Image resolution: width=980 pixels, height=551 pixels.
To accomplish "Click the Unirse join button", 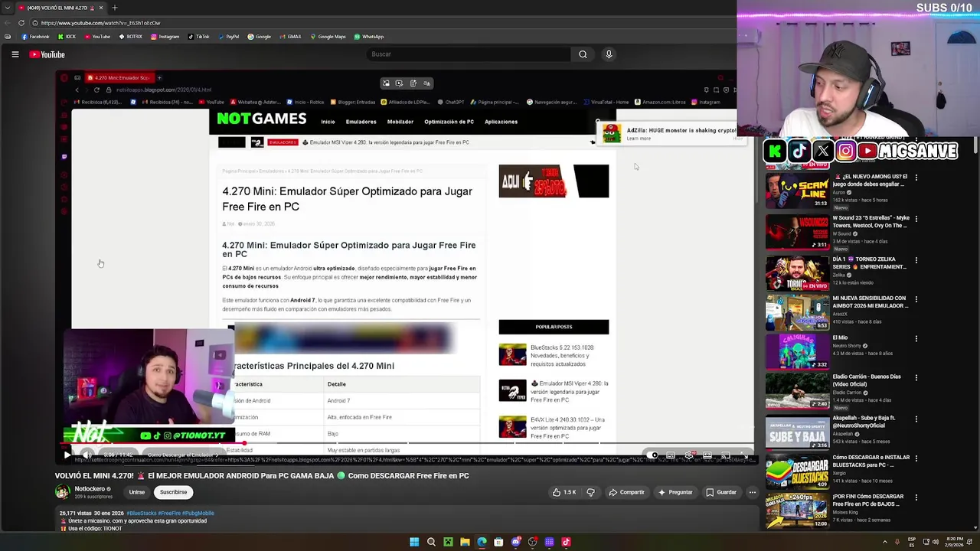I will pos(137,492).
